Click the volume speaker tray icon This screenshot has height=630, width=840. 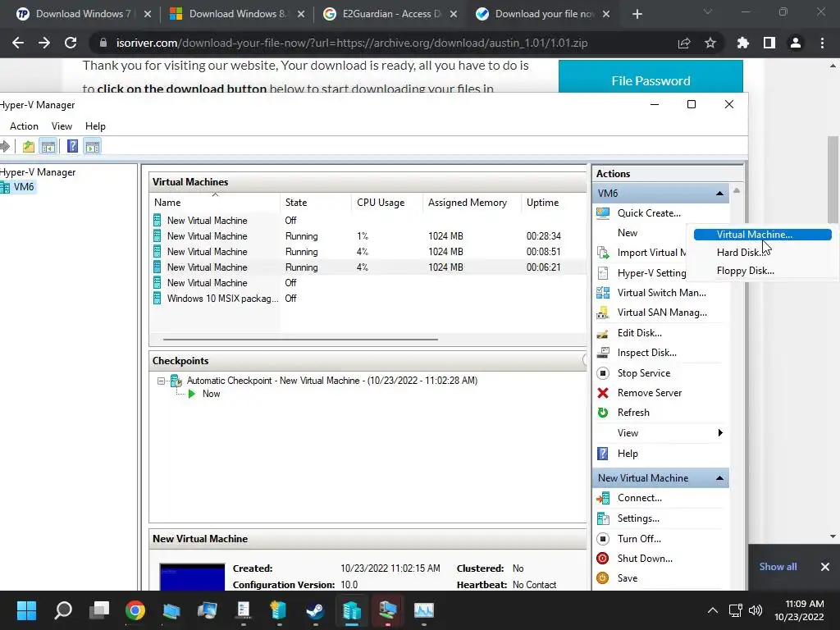click(756, 610)
